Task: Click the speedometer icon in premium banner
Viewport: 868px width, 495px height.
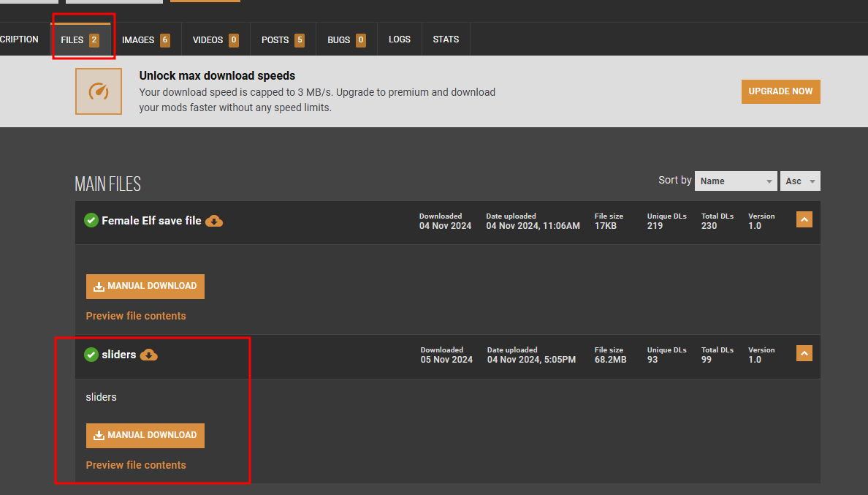Action: point(98,91)
